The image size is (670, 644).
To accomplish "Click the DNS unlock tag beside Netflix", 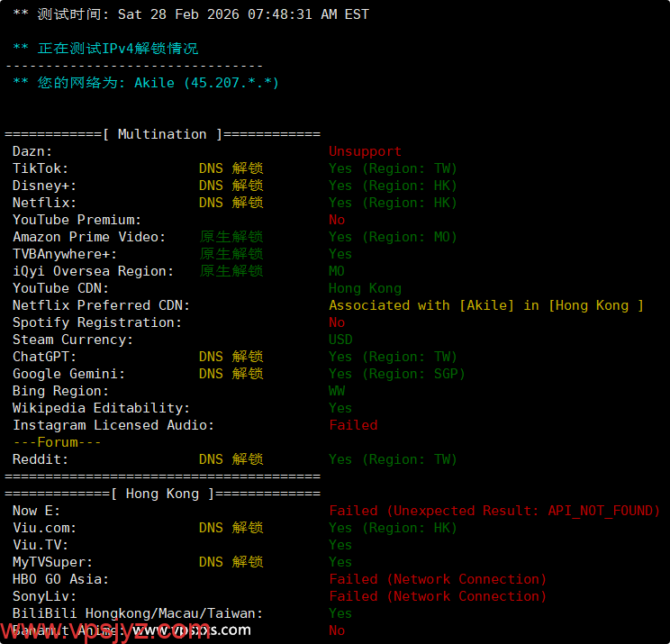I will [231, 203].
